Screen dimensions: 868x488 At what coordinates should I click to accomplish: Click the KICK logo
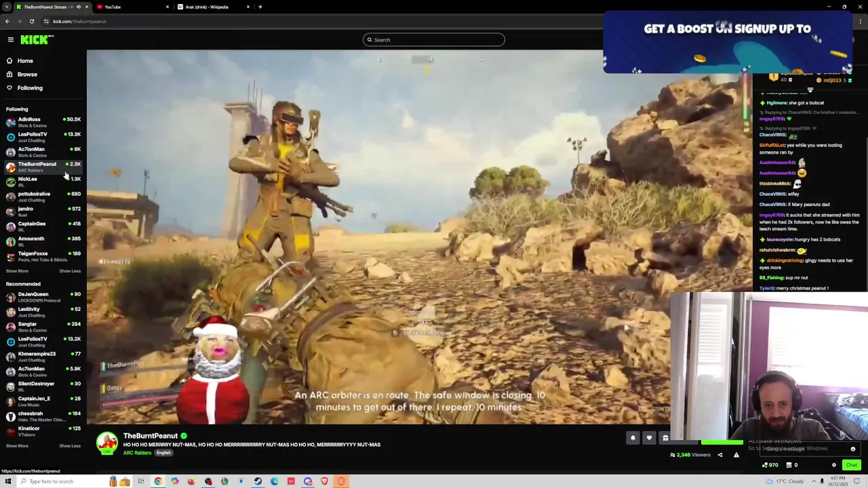coord(34,40)
